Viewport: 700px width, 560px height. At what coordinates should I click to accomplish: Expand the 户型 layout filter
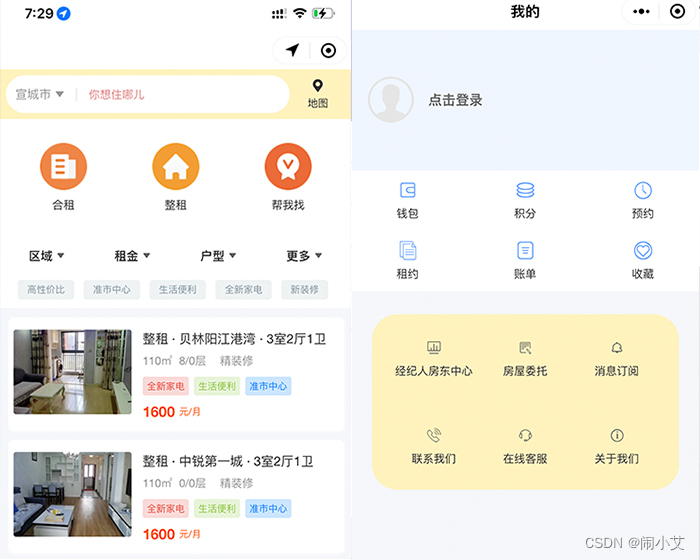pos(218,256)
